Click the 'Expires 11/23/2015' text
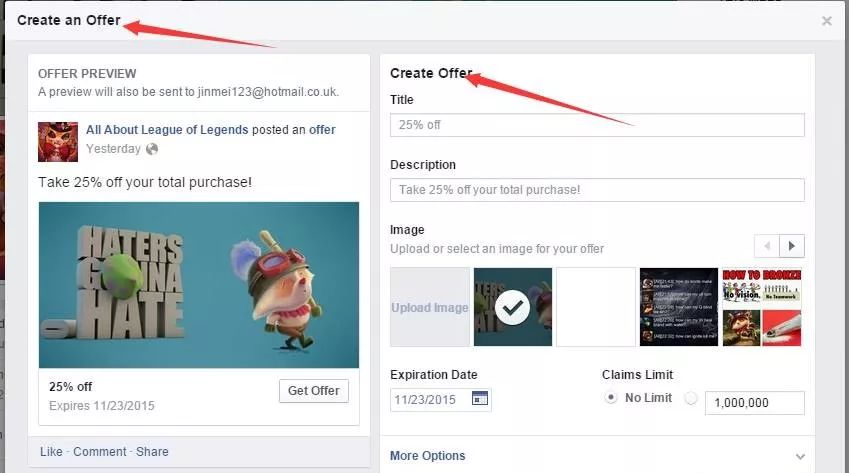Viewport: 849px width, 473px height. [102, 406]
